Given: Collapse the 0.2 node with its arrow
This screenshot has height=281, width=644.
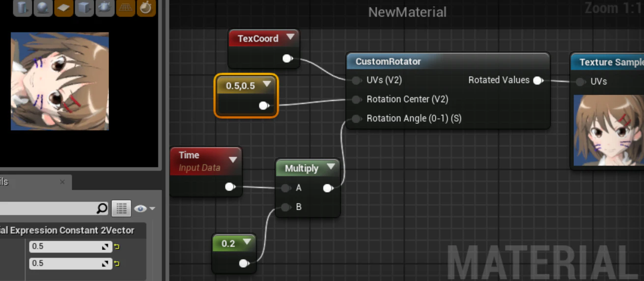Looking at the screenshot, I should [247, 242].
